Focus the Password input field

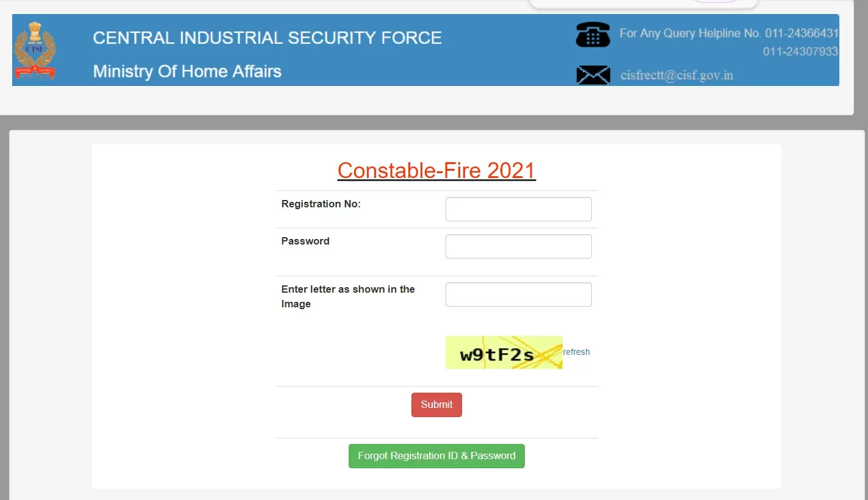[x=518, y=246]
